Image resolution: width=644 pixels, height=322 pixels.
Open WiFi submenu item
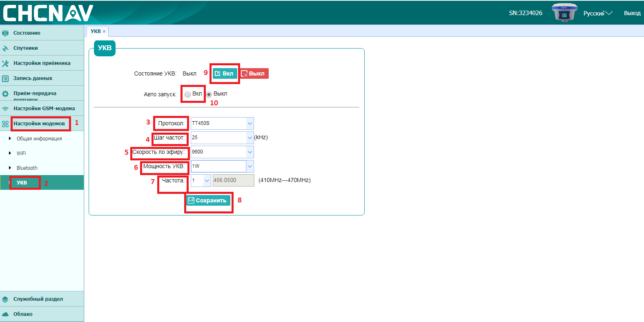pyautogui.click(x=42, y=153)
